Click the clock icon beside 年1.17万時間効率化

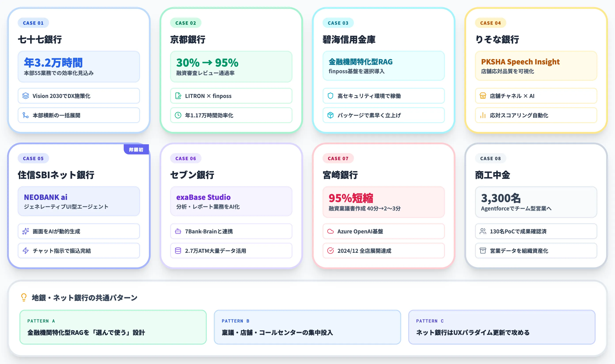178,115
